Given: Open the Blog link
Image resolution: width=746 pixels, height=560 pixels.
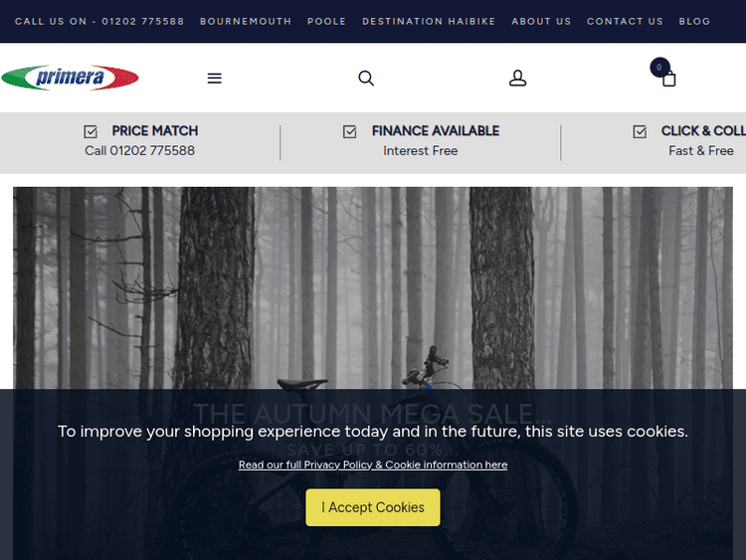Looking at the screenshot, I should point(694,21).
